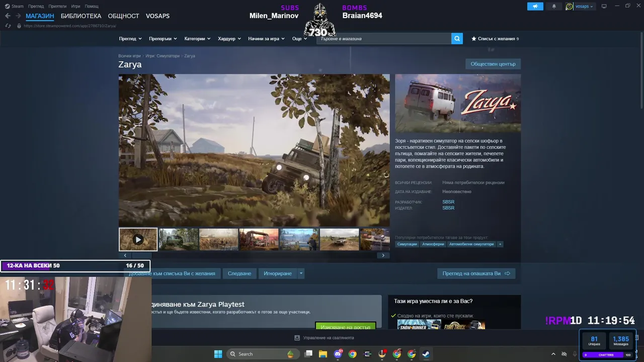Open Windows Start menu
The image size is (644, 362).
click(218, 354)
